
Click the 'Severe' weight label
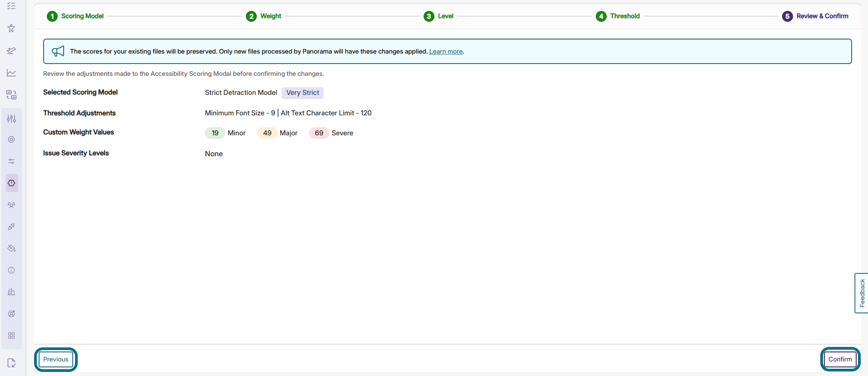pos(342,133)
